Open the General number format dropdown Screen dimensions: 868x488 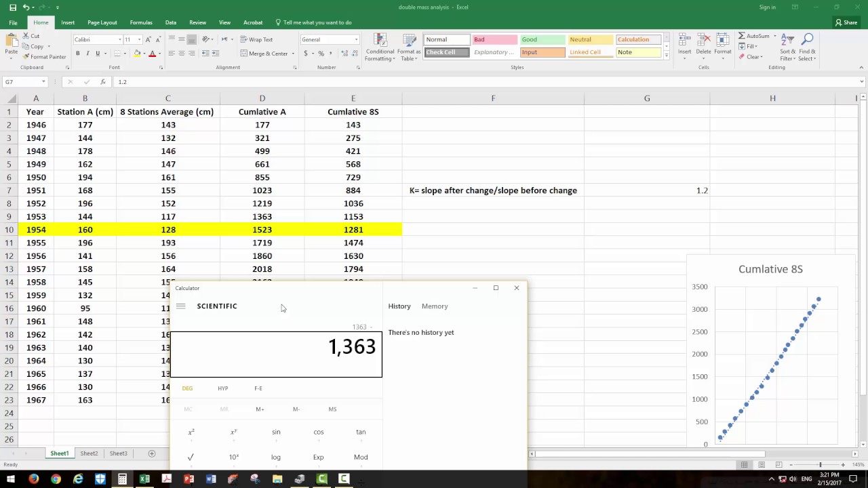click(356, 39)
